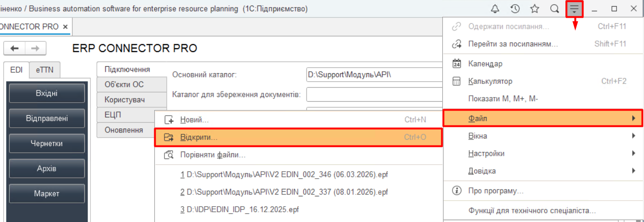Click link icon beside Перейти за посиланням
This screenshot has height=222, width=644.
[x=457, y=44]
